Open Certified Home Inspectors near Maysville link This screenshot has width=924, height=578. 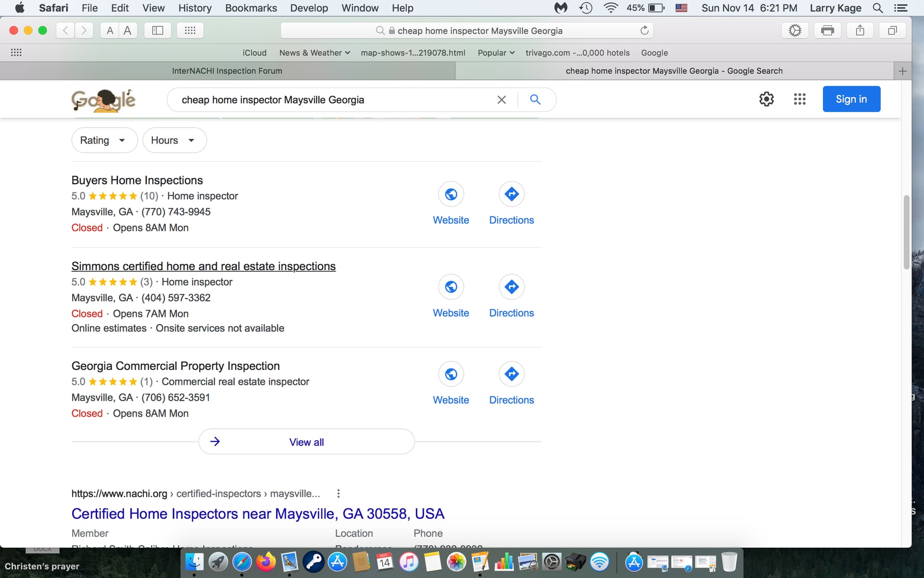pyautogui.click(x=257, y=514)
